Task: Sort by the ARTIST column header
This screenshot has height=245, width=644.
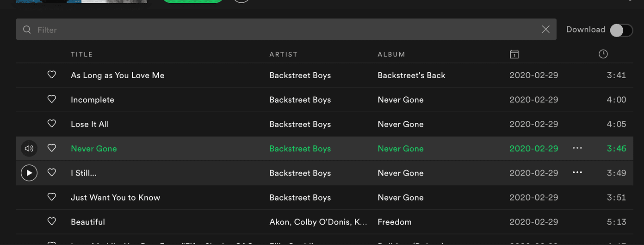Action: tap(284, 54)
